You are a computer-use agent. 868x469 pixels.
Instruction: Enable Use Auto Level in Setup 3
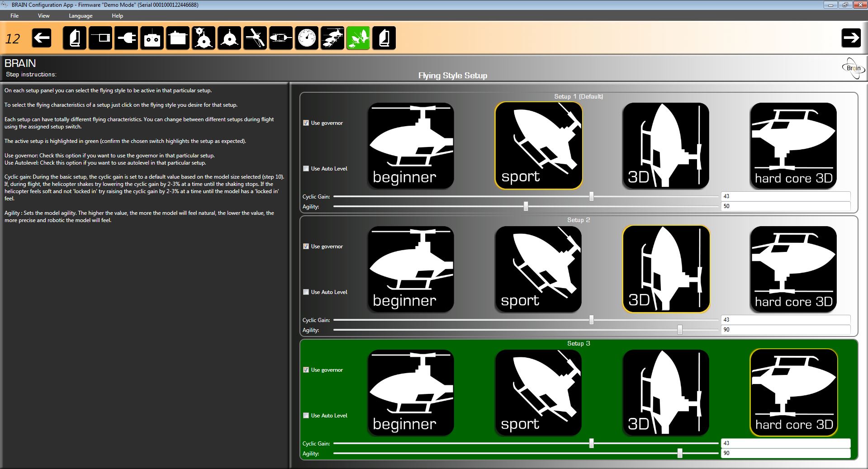click(x=306, y=416)
